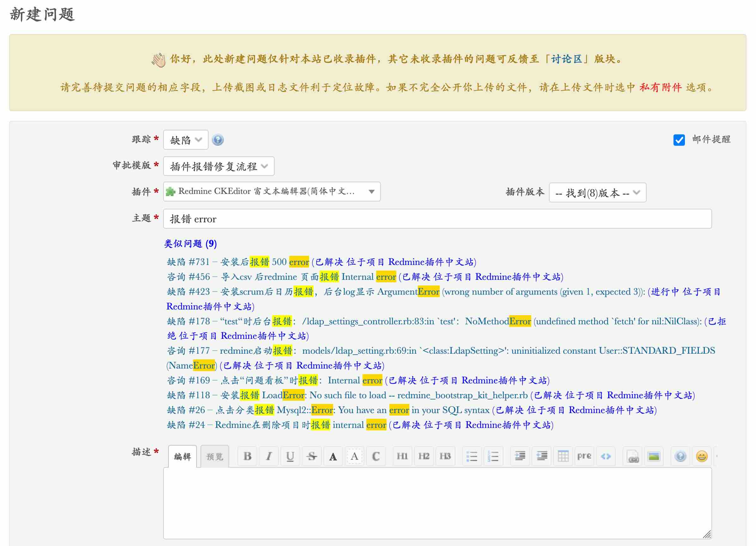Switch to the 编辑 edit tab
Viewport: 756px width, 546px height.
(182, 456)
